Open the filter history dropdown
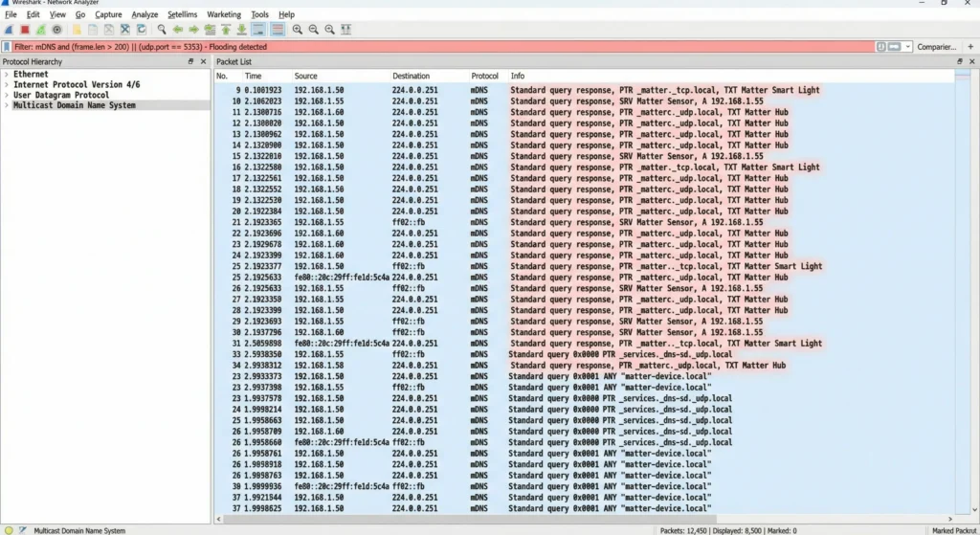 tap(907, 47)
